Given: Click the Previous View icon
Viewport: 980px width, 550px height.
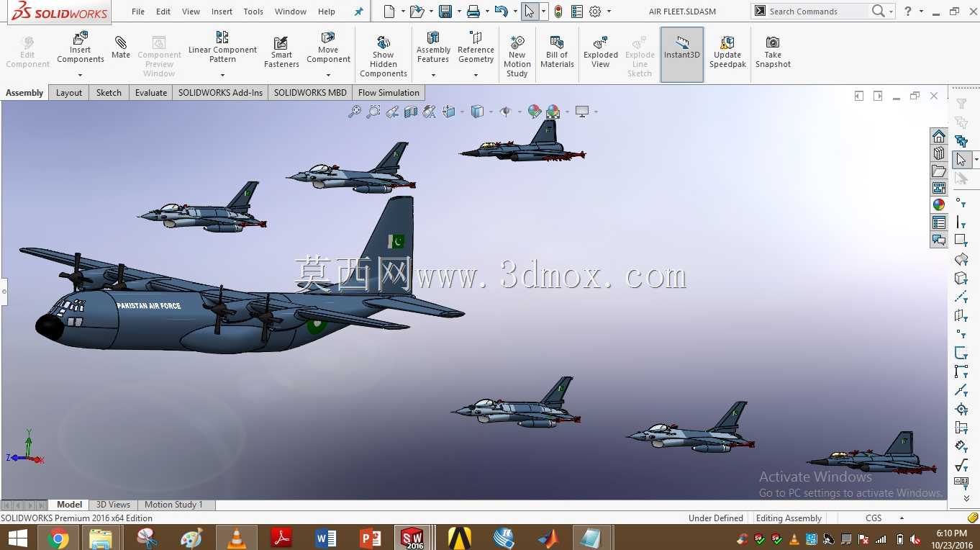Looking at the screenshot, I should (392, 112).
